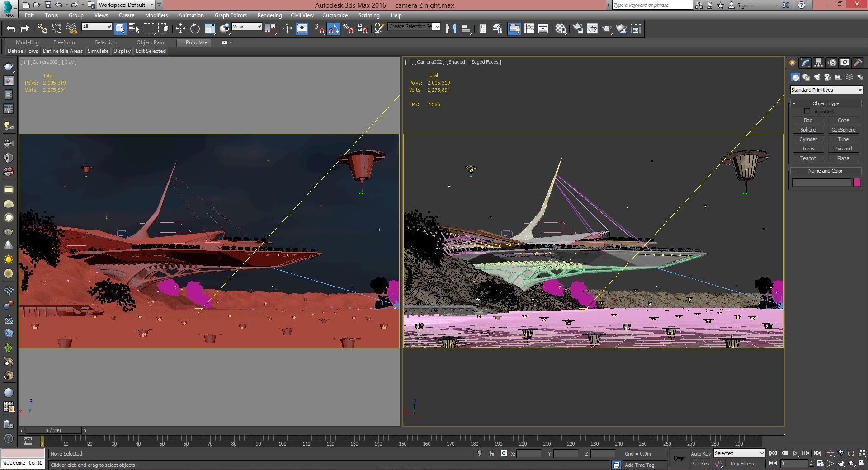Activate the Select and Link tool

pyautogui.click(x=42, y=28)
